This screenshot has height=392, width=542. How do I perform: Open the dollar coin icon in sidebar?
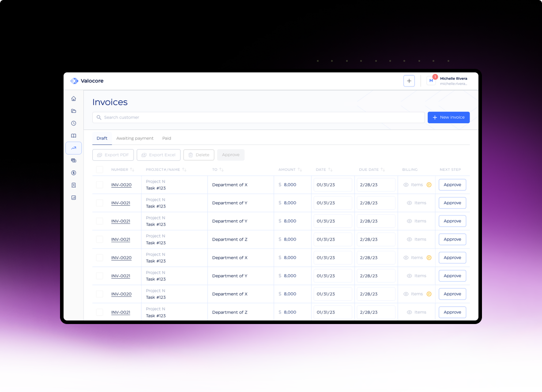pos(74,173)
